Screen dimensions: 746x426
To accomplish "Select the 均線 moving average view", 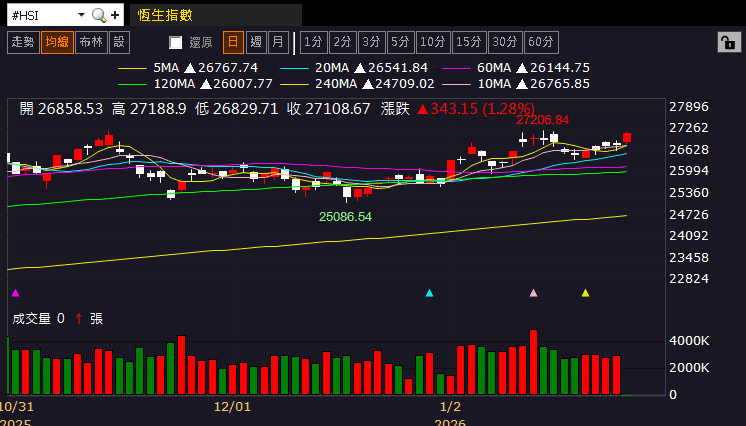I will (57, 42).
